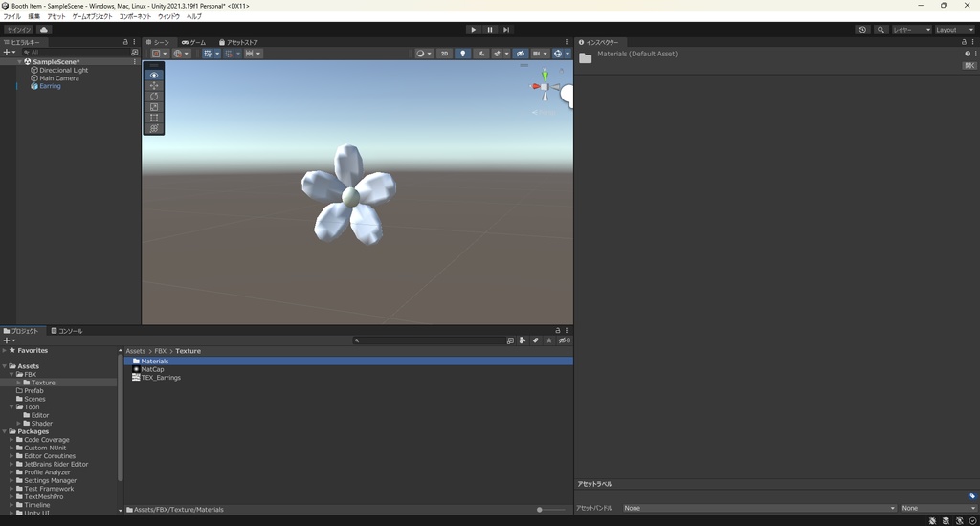
Task: Toggle gizmos display icon in scene toolbar
Action: click(x=558, y=54)
